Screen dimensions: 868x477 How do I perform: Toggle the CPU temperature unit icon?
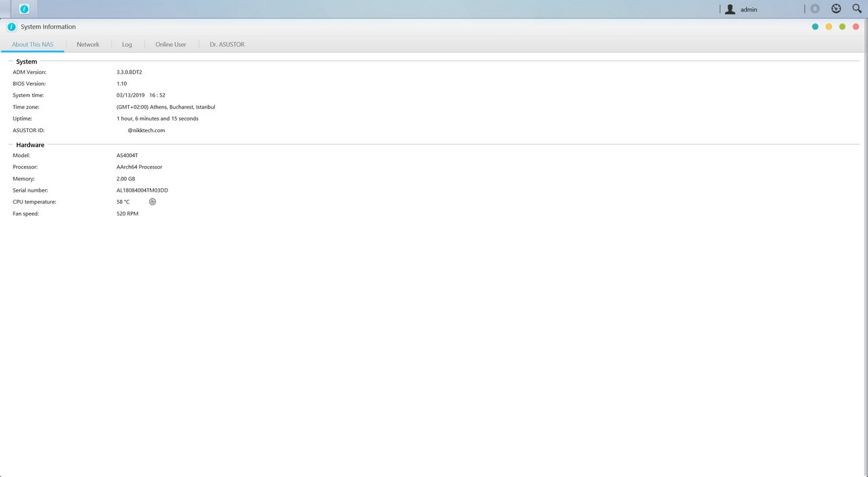(x=153, y=202)
